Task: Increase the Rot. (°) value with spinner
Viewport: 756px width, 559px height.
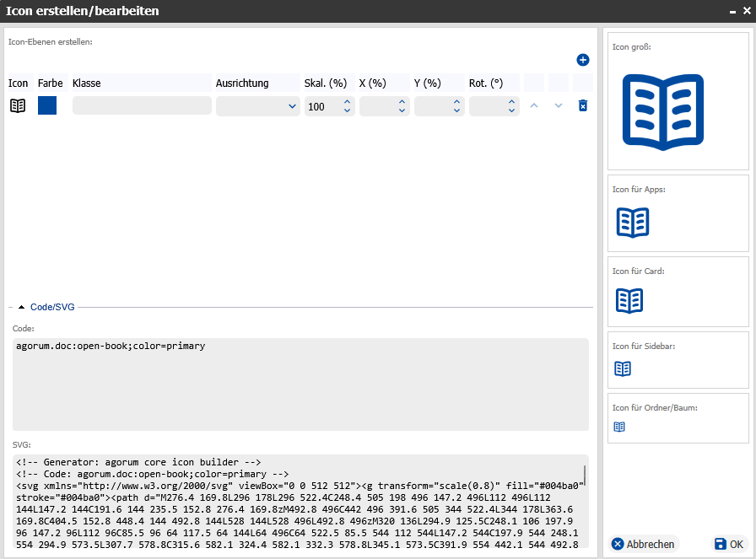Action: pyautogui.click(x=511, y=102)
